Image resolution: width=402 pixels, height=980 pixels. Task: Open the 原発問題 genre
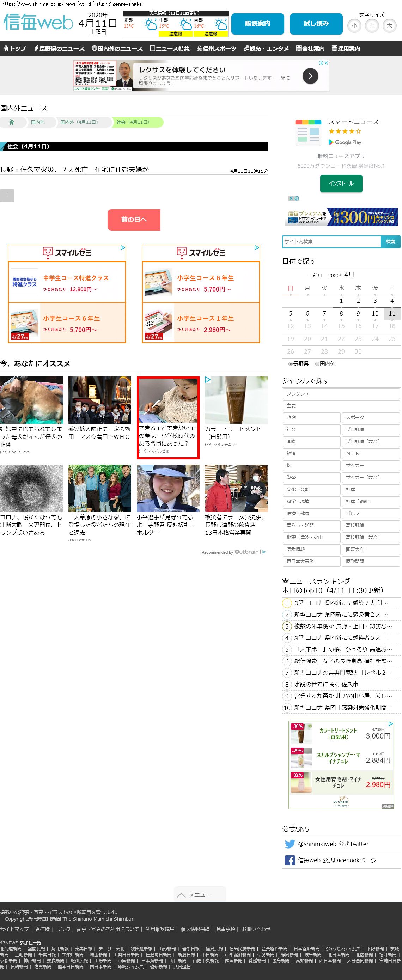tap(371, 561)
